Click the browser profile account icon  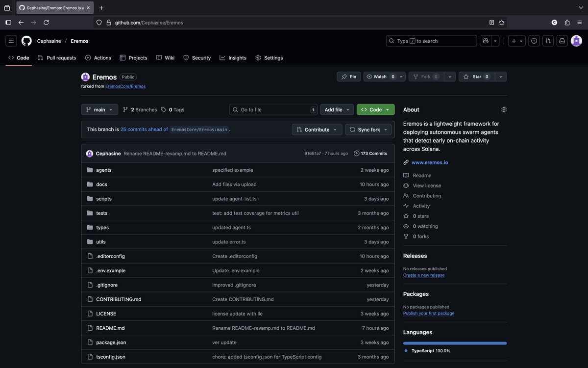554,23
